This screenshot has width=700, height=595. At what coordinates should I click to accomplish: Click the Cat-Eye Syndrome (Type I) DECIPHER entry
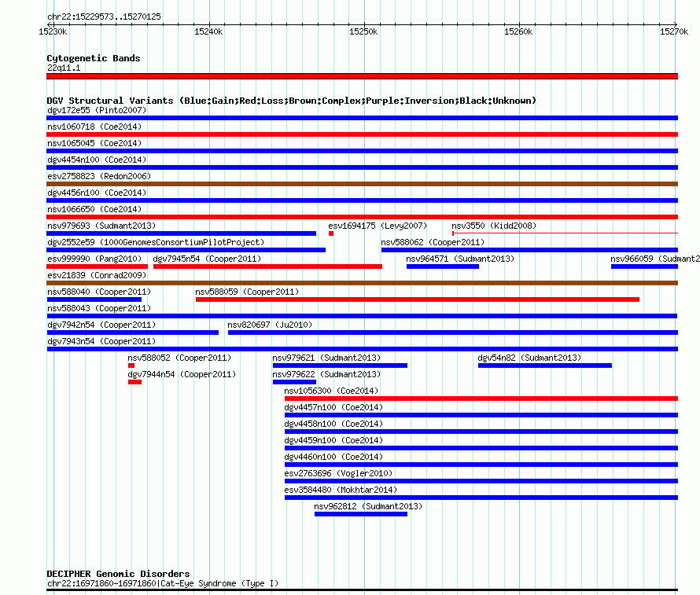163,583
